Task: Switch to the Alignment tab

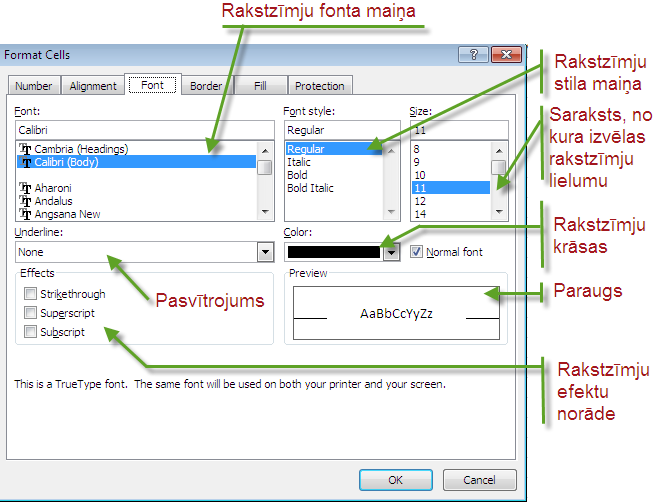Action: click(x=94, y=86)
